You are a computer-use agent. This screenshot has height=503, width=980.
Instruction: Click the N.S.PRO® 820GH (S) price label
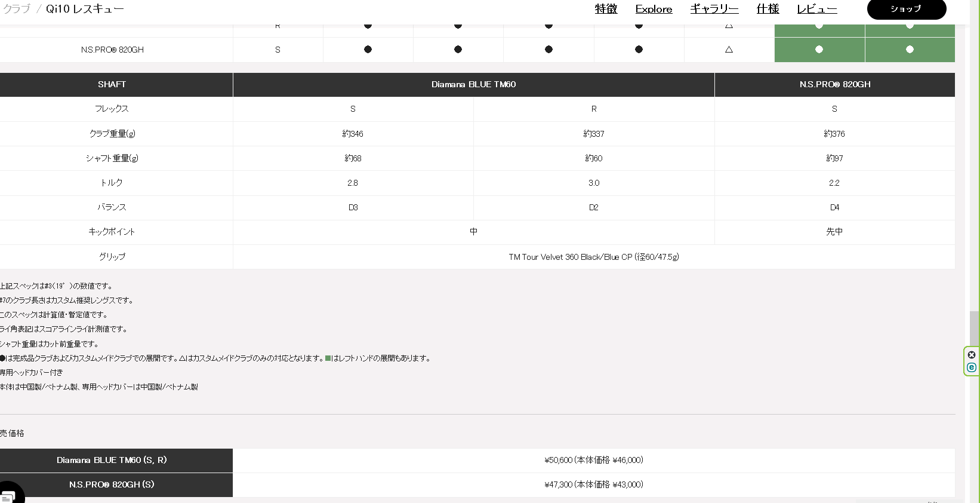click(112, 484)
